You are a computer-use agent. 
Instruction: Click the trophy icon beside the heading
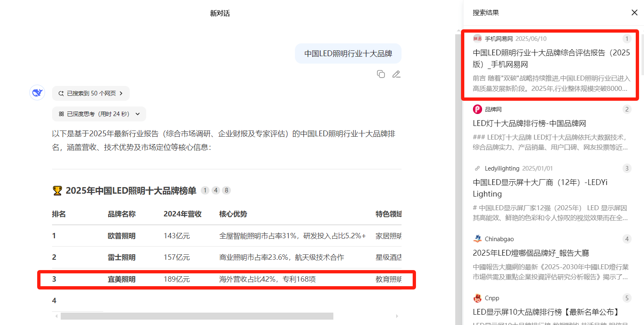(57, 190)
